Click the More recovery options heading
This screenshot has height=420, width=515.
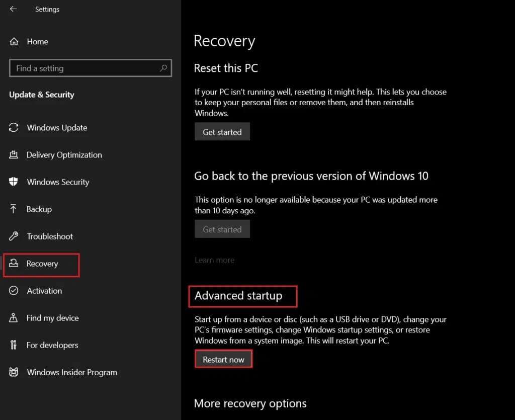[x=250, y=403]
